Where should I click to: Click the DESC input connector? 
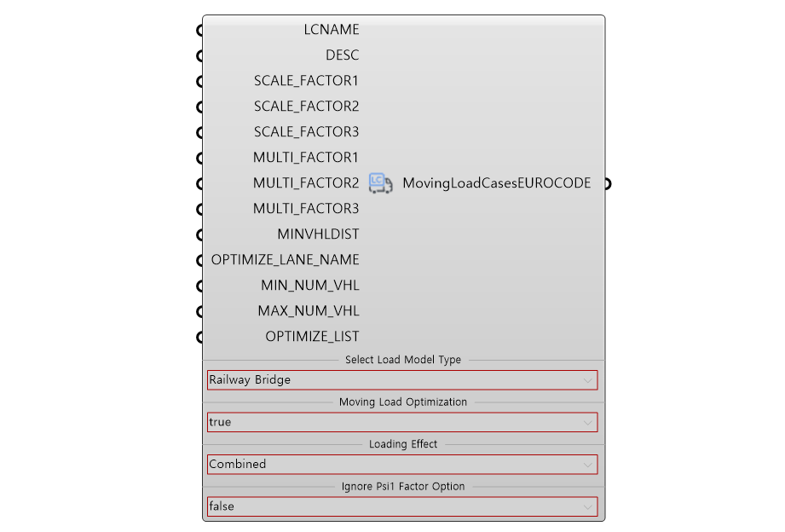(200, 56)
